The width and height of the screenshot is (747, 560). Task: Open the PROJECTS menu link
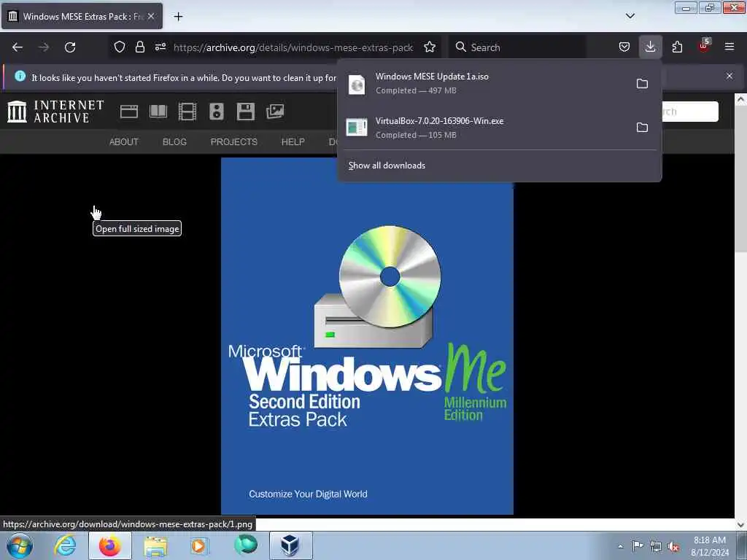(234, 142)
